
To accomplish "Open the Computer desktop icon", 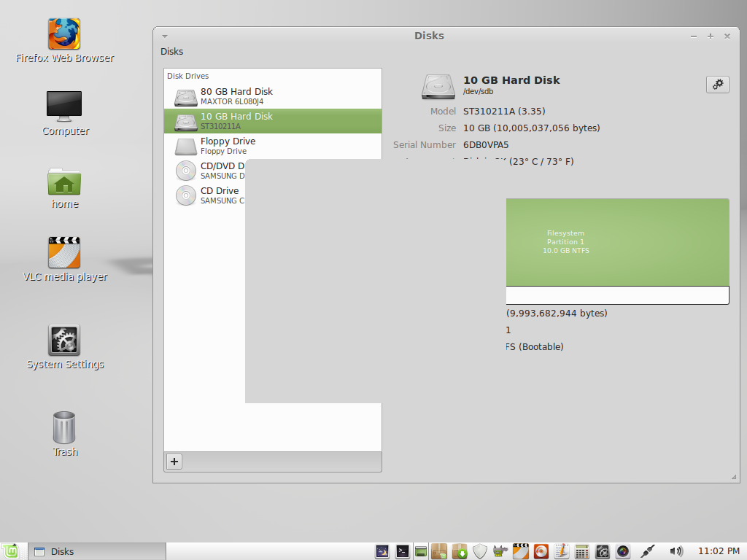I will coord(65,114).
